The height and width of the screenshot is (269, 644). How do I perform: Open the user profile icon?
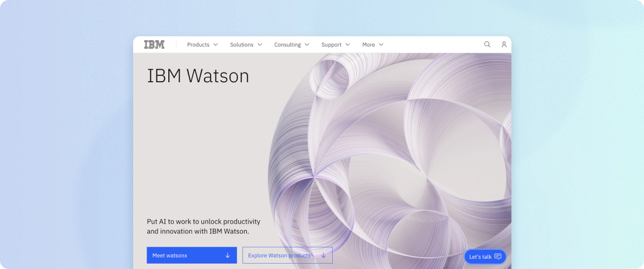click(x=504, y=44)
